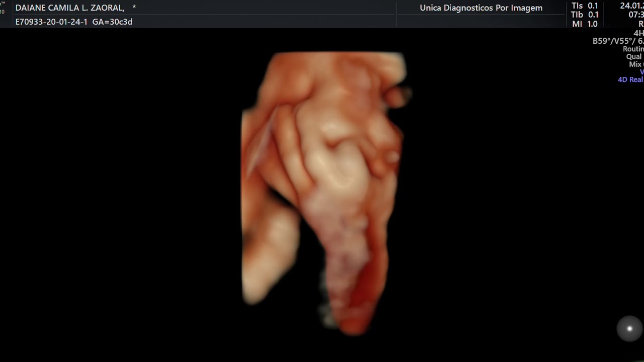Click the 3D fetal rendering image
The width and height of the screenshot is (644, 362).
click(326, 193)
